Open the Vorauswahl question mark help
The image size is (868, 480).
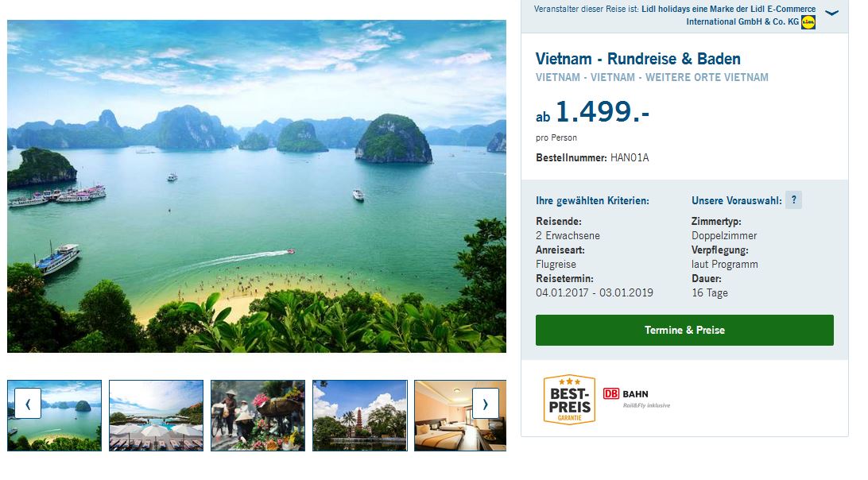pos(794,199)
